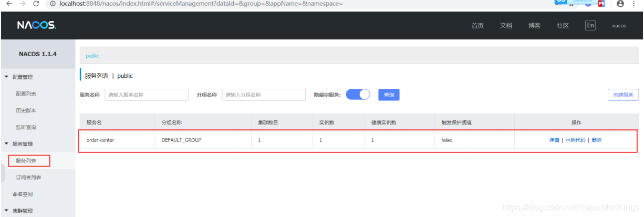Open the browser profile avatar icon
The image size is (644, 217).
point(620,4)
